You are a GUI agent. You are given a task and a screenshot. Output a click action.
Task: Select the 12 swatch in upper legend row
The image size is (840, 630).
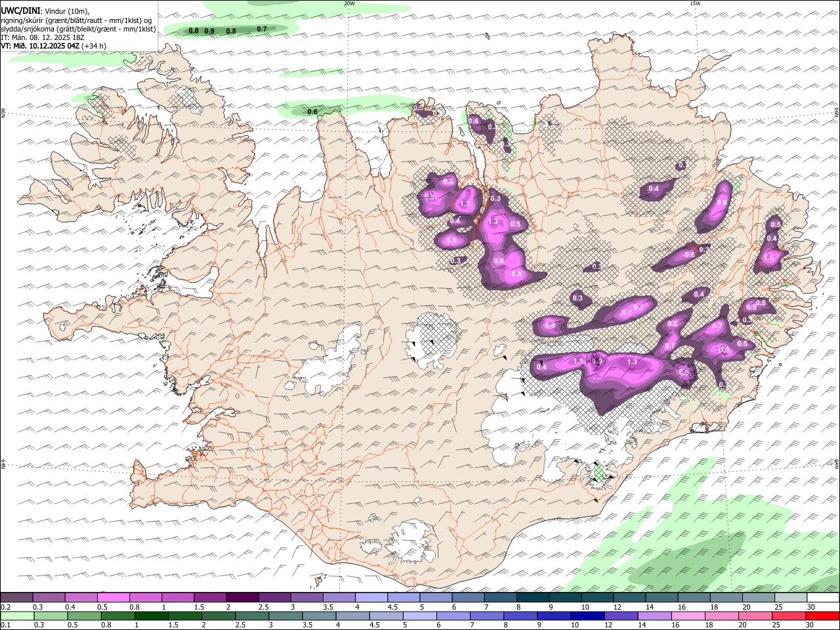point(629,597)
